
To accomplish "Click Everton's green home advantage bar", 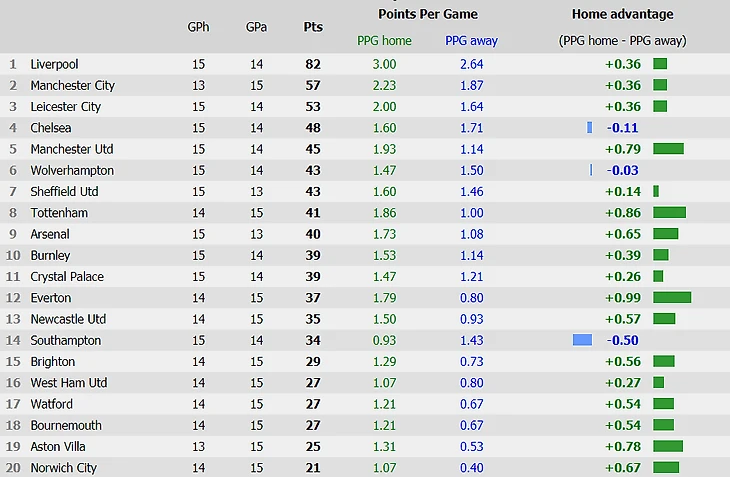I will [672, 298].
